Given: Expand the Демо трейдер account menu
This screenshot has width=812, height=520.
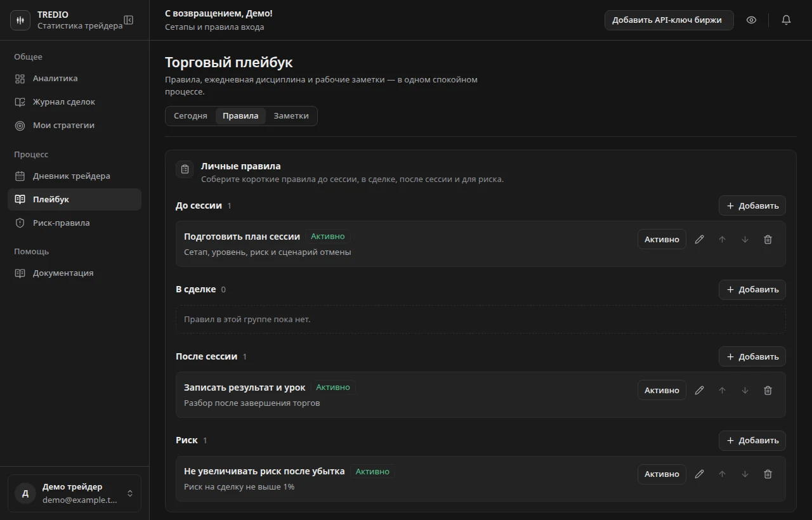Looking at the screenshot, I should click(x=74, y=493).
